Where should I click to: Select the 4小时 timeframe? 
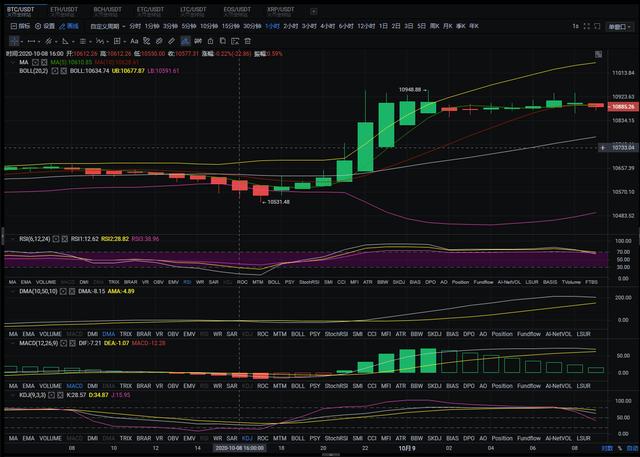(x=327, y=26)
